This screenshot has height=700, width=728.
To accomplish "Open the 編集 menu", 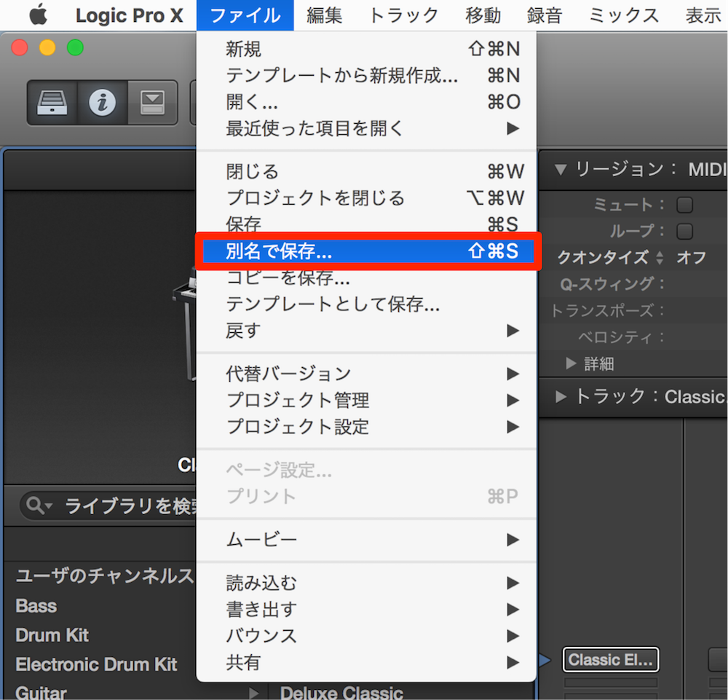I will coord(324,15).
